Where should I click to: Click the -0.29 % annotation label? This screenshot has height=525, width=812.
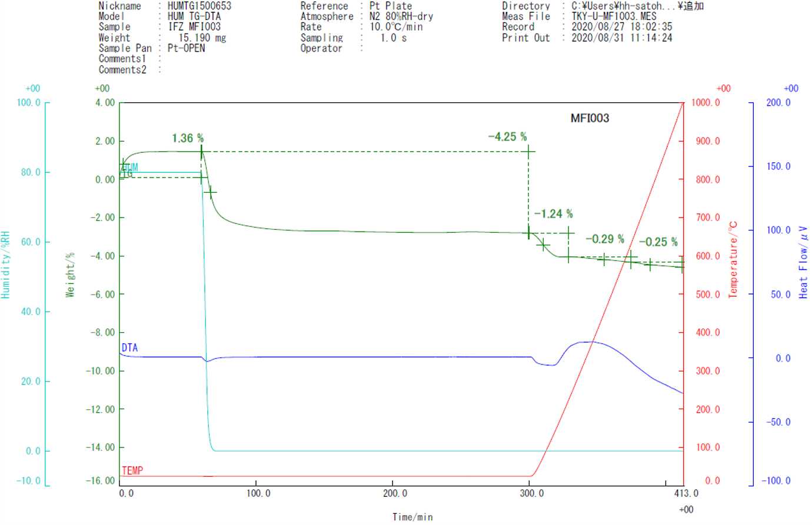click(604, 239)
